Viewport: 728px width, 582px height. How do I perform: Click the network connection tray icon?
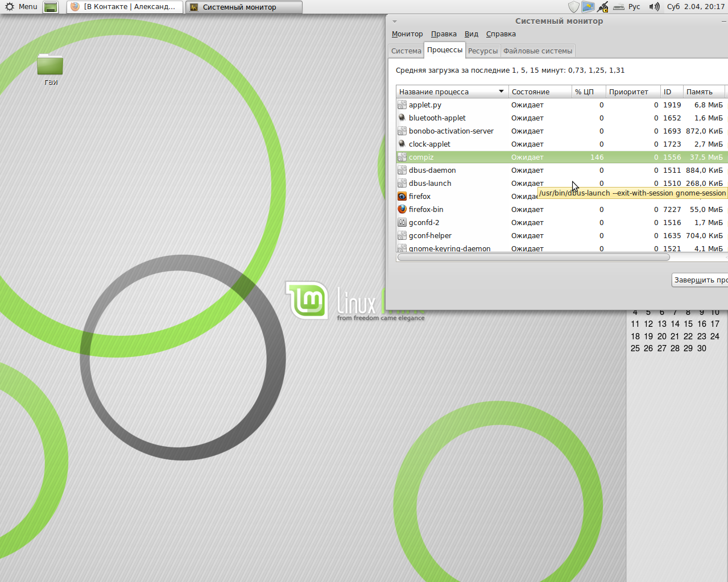[x=603, y=7]
